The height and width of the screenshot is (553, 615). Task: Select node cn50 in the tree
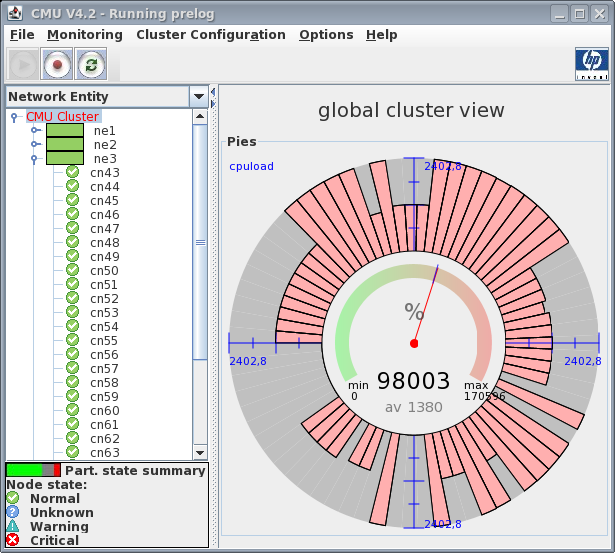(104, 271)
